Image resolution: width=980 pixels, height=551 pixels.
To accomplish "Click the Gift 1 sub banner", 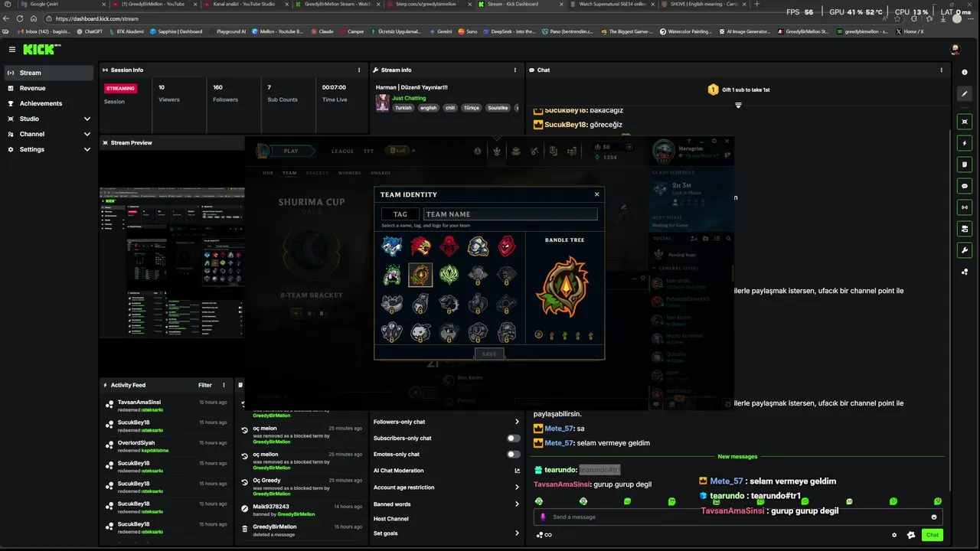I will (x=738, y=90).
